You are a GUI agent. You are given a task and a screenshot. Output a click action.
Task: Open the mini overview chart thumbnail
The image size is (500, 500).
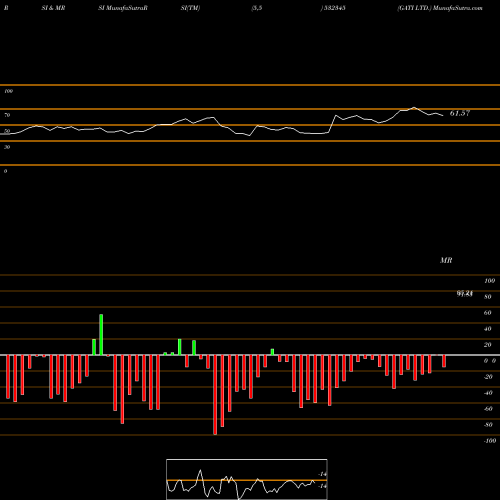(x=247, y=479)
